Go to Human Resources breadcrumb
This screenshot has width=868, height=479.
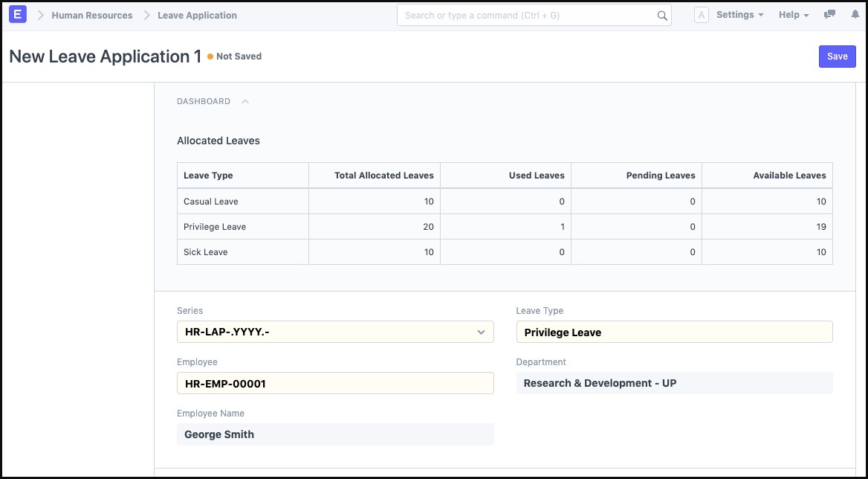pyautogui.click(x=92, y=15)
